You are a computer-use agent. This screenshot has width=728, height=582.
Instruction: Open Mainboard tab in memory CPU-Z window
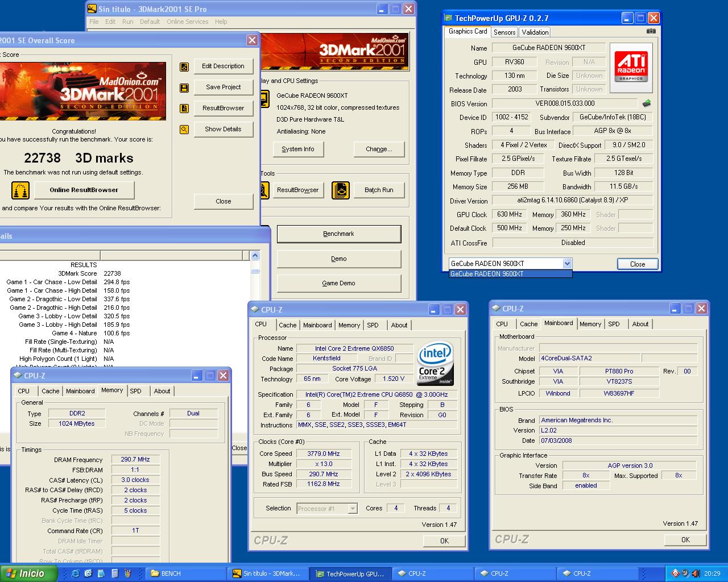(80, 391)
